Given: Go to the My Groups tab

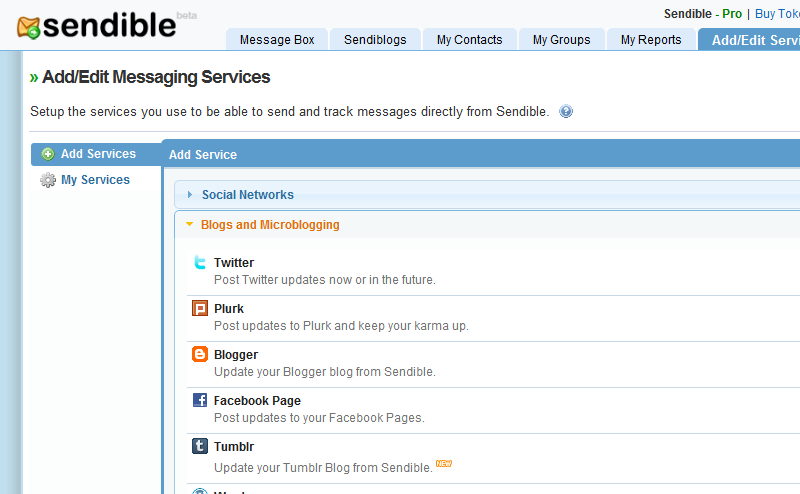Looking at the screenshot, I should (561, 40).
